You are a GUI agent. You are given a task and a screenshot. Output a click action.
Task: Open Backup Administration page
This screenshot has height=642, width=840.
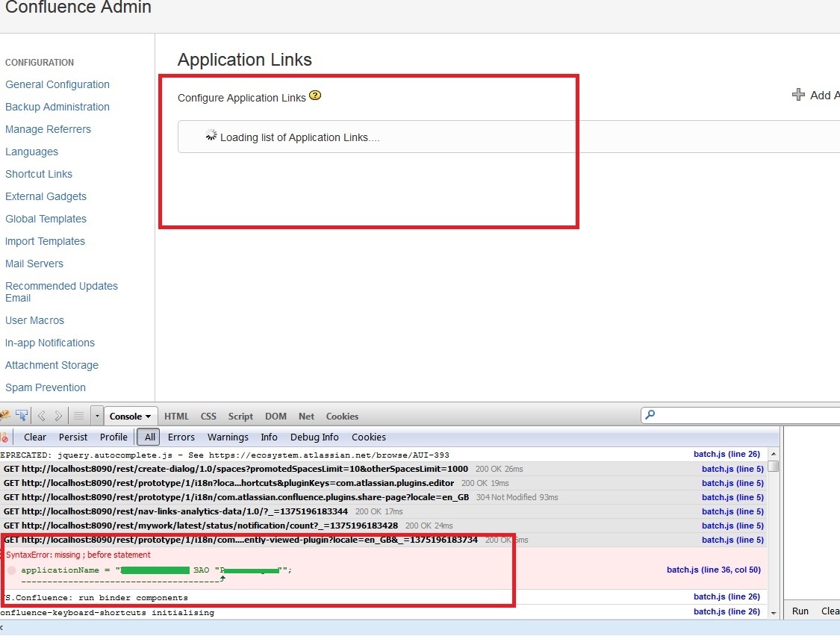coord(57,107)
